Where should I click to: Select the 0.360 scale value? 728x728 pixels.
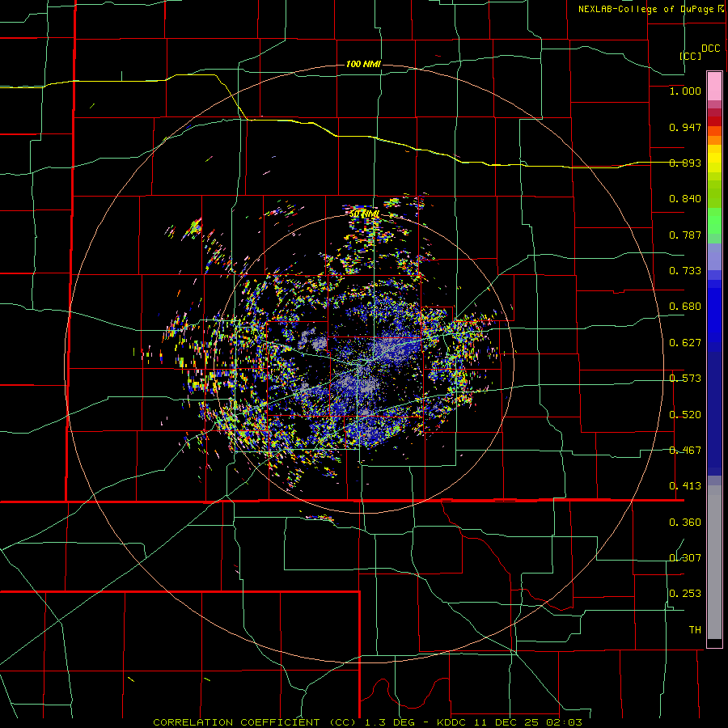[x=685, y=523]
